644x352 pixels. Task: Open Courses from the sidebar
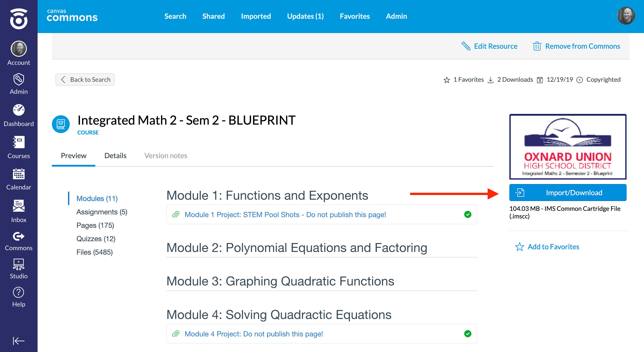tap(19, 147)
